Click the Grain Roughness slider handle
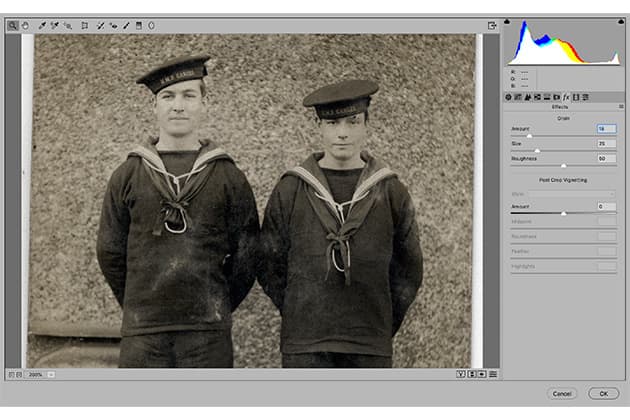This screenshot has width=630, height=420. pos(564,166)
